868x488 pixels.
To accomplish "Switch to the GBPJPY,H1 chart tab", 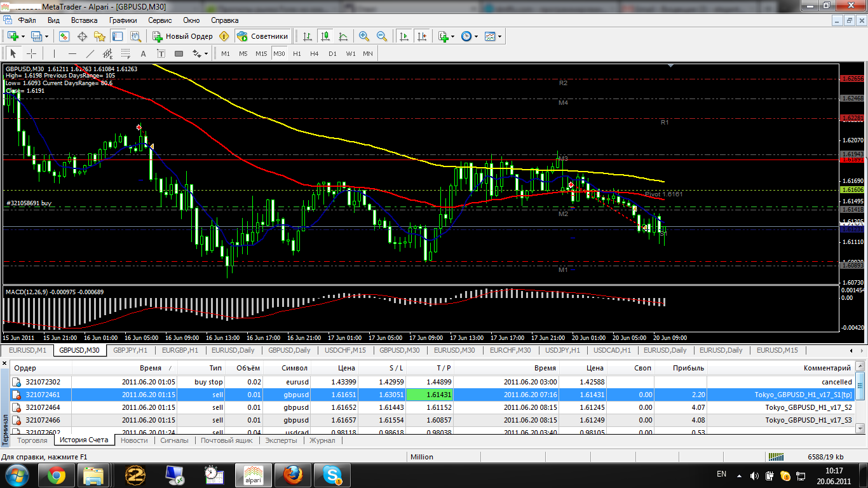I will 130,350.
